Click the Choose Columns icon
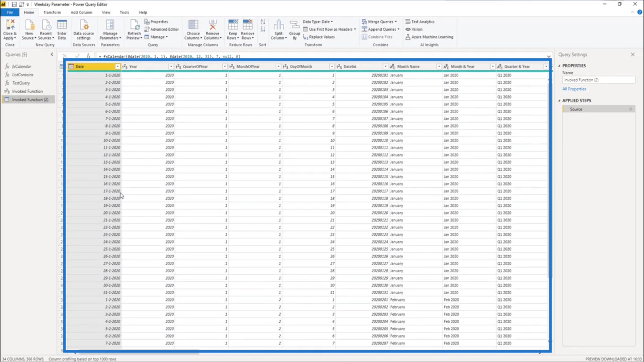The width and height of the screenshot is (644, 362). 193,25
